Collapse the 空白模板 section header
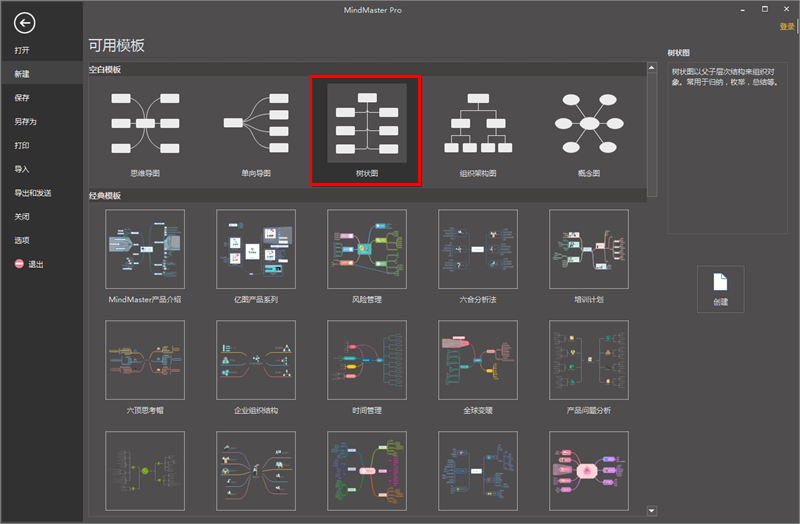The width and height of the screenshot is (800, 524). pyautogui.click(x=105, y=70)
